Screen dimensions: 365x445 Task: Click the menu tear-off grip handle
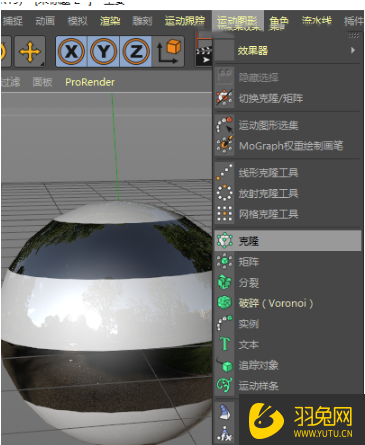point(353,35)
